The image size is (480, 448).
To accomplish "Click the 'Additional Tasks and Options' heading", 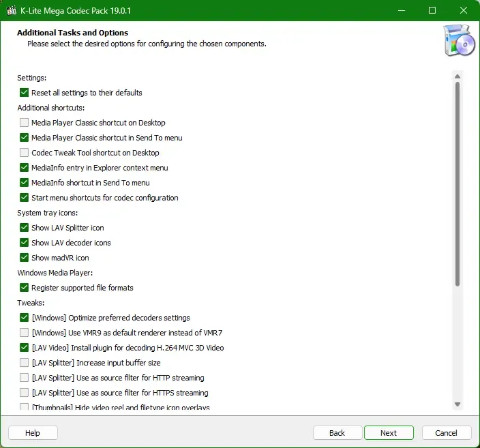I will pyautogui.click(x=72, y=33).
